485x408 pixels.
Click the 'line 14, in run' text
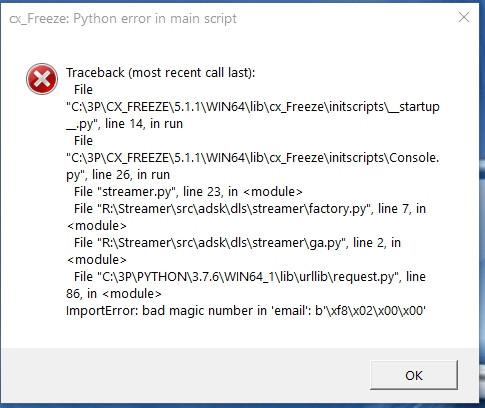(x=144, y=124)
